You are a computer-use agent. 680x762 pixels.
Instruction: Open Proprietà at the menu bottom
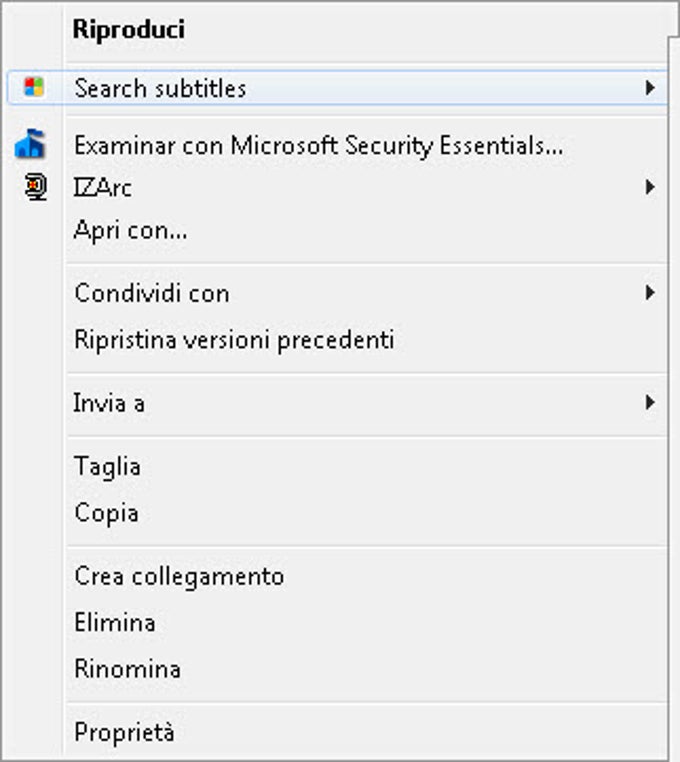(x=124, y=733)
